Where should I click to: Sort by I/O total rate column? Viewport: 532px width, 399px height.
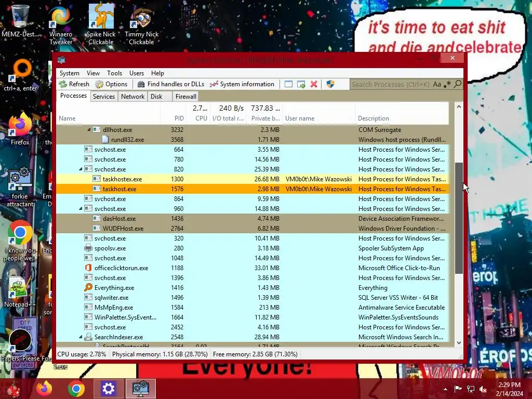(x=228, y=114)
